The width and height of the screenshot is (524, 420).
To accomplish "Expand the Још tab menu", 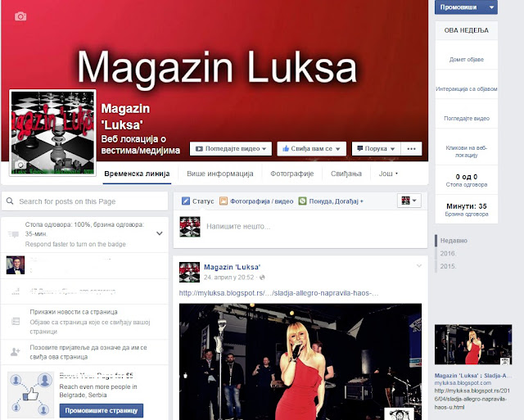I will tap(388, 174).
